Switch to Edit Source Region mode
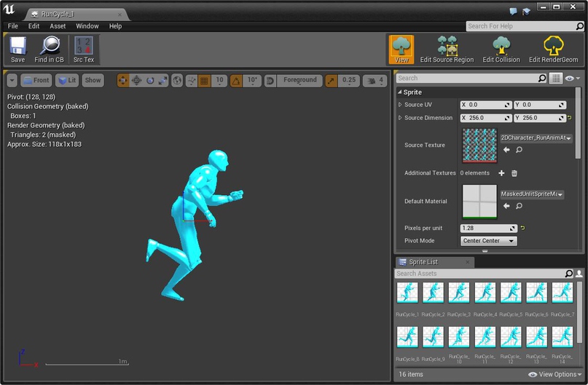The image size is (588, 385). point(447,49)
